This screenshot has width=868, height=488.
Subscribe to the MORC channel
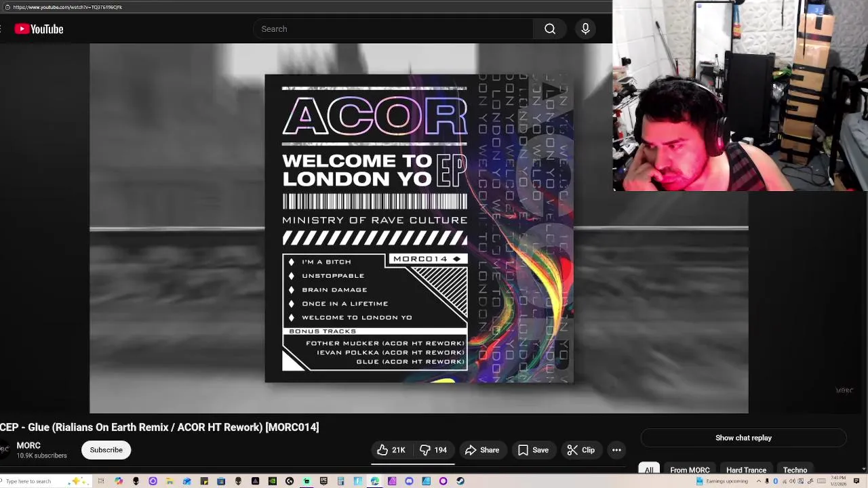106,450
